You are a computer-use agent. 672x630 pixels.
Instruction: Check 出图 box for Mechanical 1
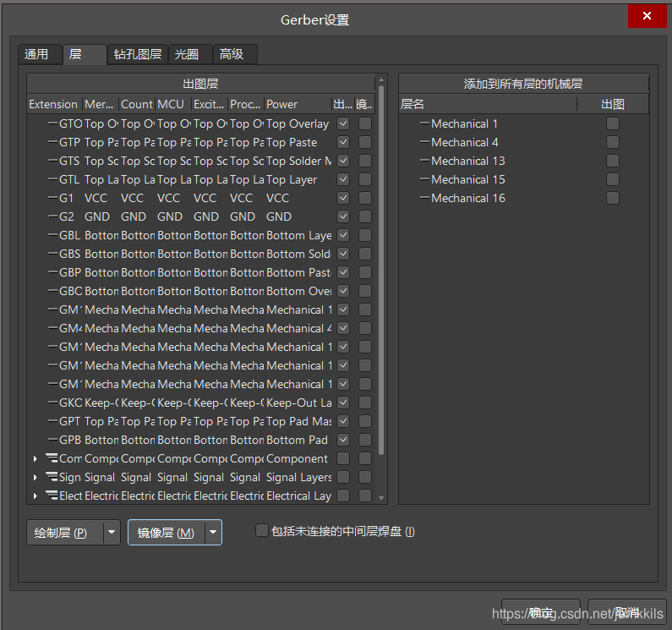[x=613, y=123]
